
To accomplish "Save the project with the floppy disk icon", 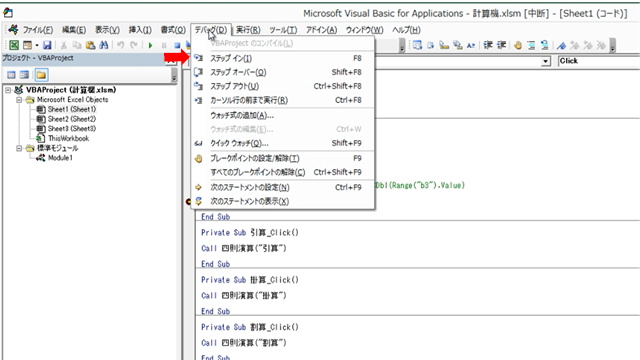I will tap(47, 45).
